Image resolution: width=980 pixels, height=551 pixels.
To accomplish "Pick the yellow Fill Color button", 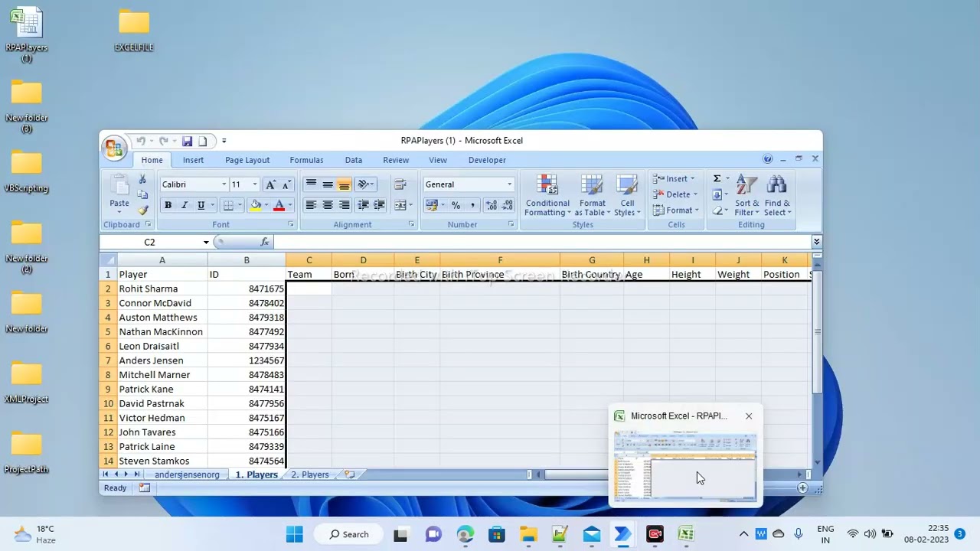I will (256, 205).
